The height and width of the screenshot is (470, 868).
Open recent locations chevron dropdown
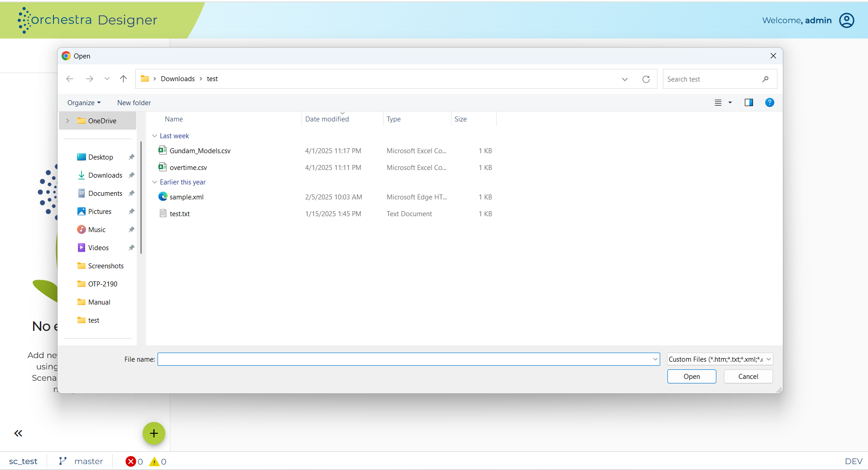point(107,79)
